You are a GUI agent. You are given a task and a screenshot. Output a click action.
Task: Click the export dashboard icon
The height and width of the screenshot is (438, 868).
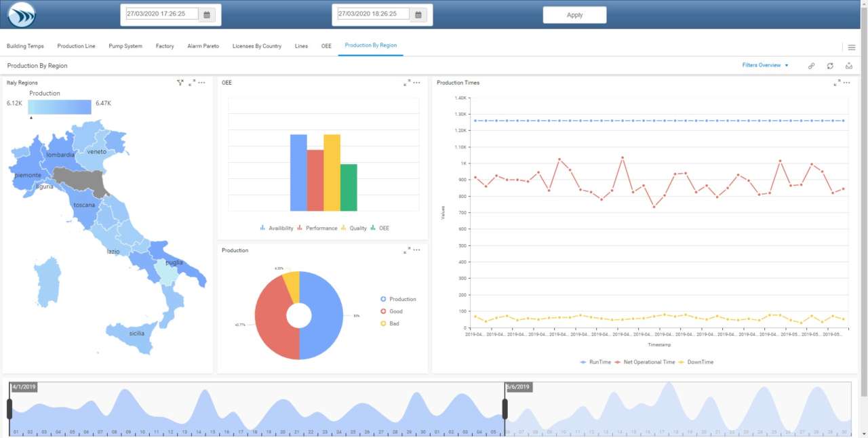pyautogui.click(x=848, y=66)
